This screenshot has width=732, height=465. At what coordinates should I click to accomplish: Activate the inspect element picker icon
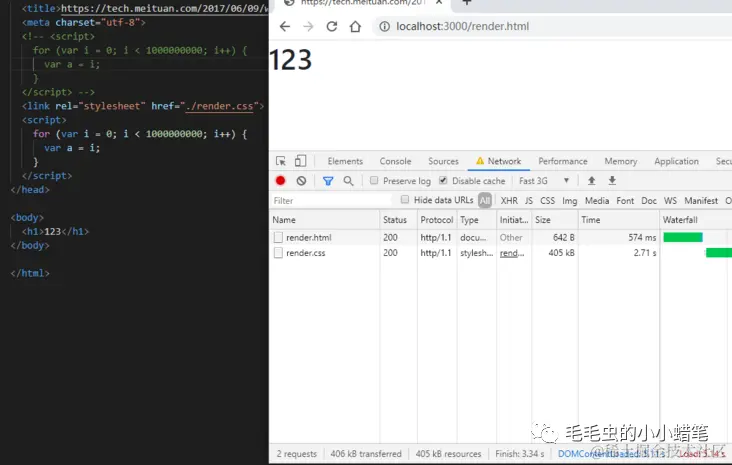point(281,161)
